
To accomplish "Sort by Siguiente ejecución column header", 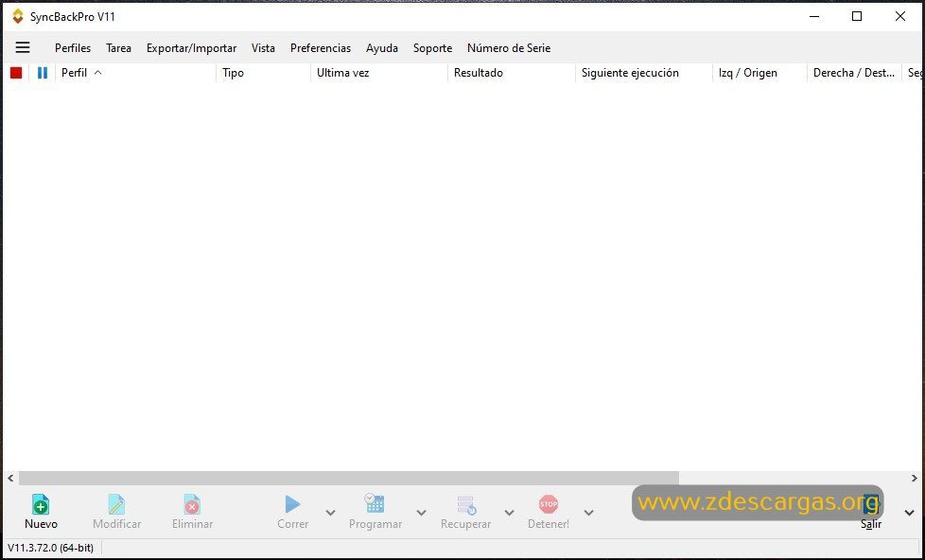I will [643, 73].
